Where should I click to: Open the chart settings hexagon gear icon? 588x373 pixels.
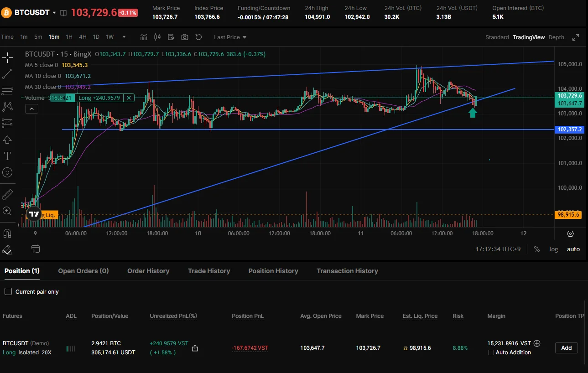pyautogui.click(x=570, y=233)
